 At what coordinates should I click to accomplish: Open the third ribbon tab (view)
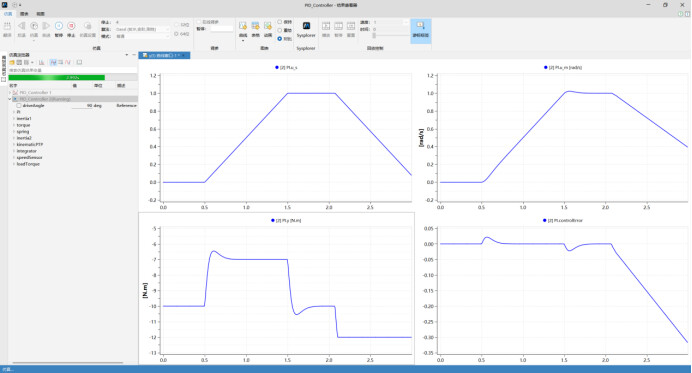(40, 14)
